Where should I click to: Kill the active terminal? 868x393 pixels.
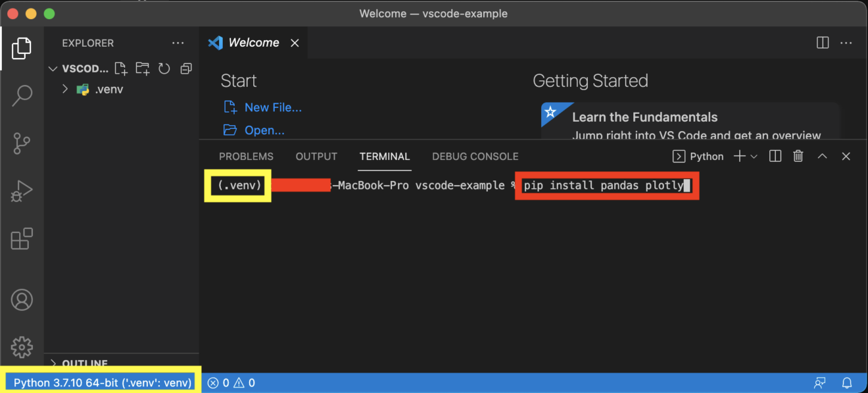[798, 156]
